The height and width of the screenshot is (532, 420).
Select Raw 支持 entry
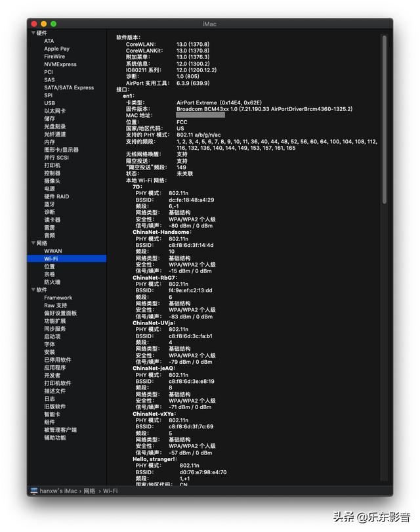55,305
